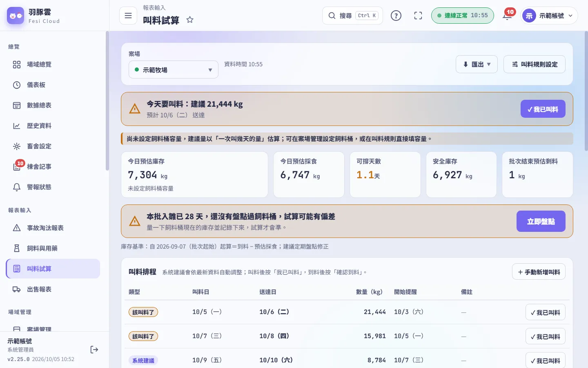588x368 pixels.
Task: Open 棟舍記事 with badge 10
Action: 53,166
